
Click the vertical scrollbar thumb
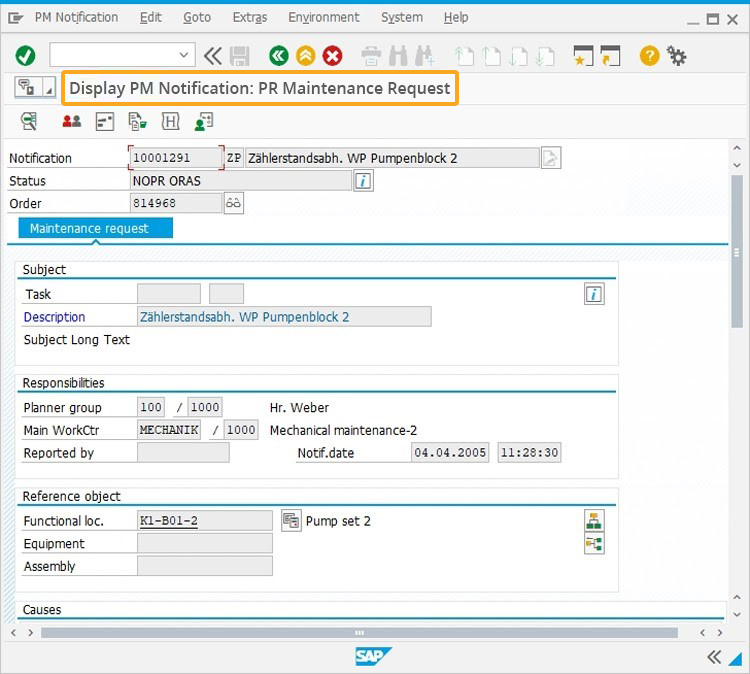click(x=737, y=252)
